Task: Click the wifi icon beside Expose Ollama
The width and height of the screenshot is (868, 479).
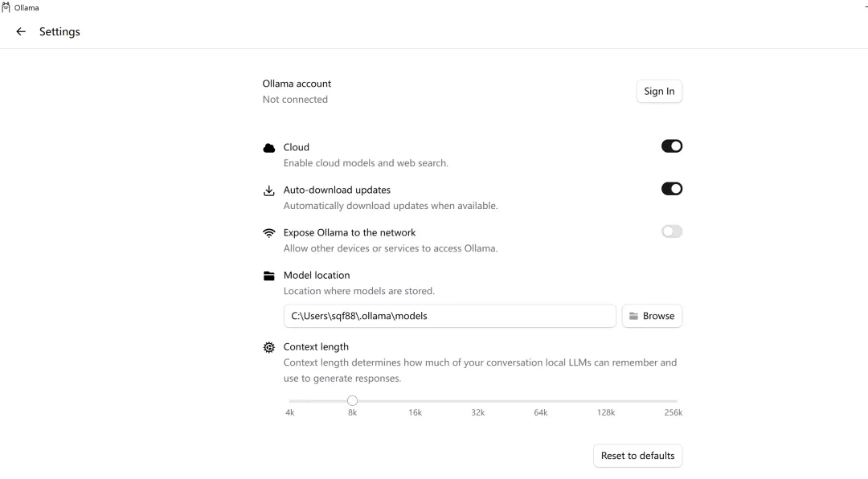Action: point(269,233)
